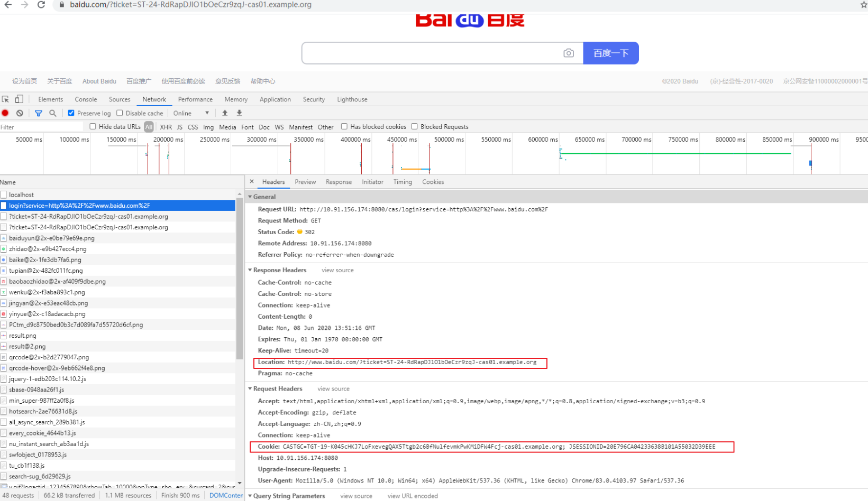Click the camera image-search icon
The width and height of the screenshot is (868, 501).
[x=569, y=53]
